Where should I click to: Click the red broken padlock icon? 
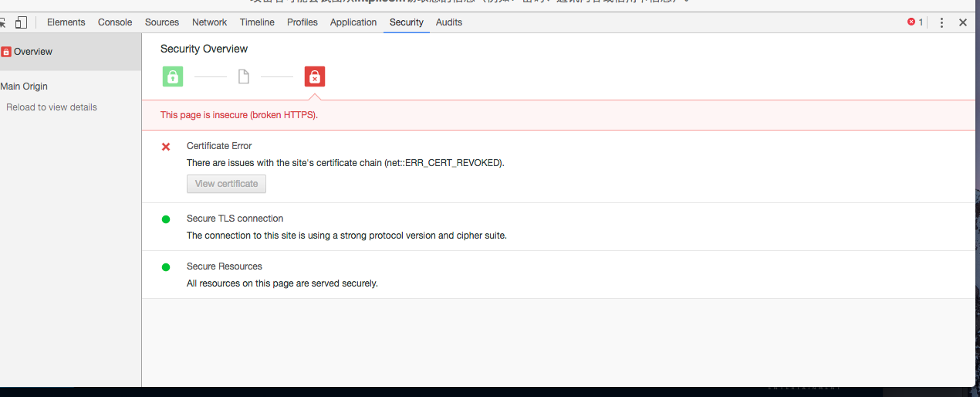pyautogui.click(x=315, y=76)
